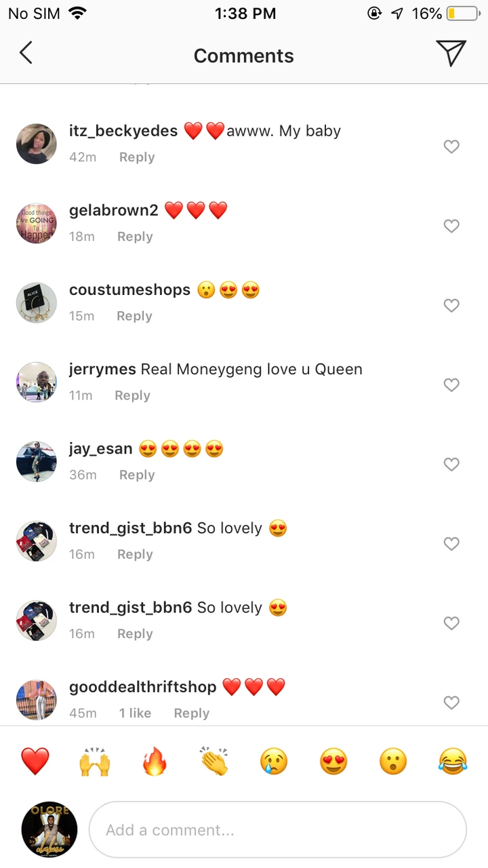Open first trend_gist_bbn6 avatar
The height and width of the screenshot is (868, 488).
point(37,540)
